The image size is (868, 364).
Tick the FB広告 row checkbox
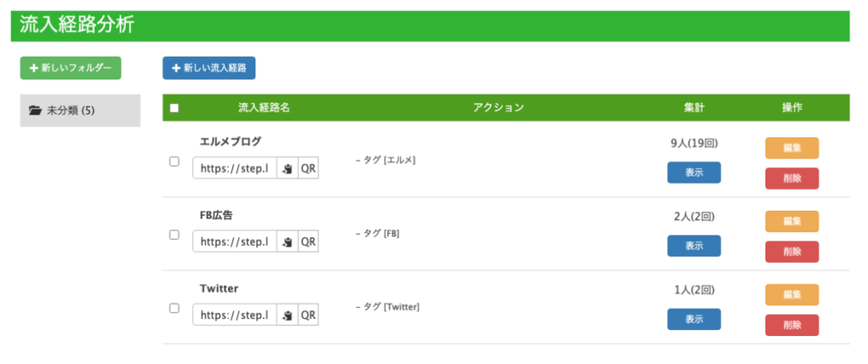(x=174, y=234)
